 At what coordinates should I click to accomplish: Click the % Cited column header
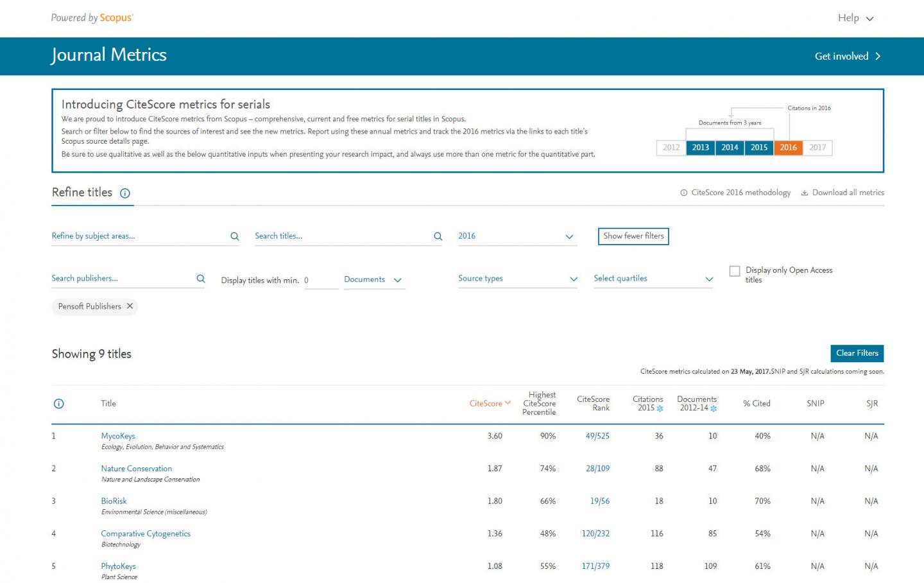tap(757, 403)
